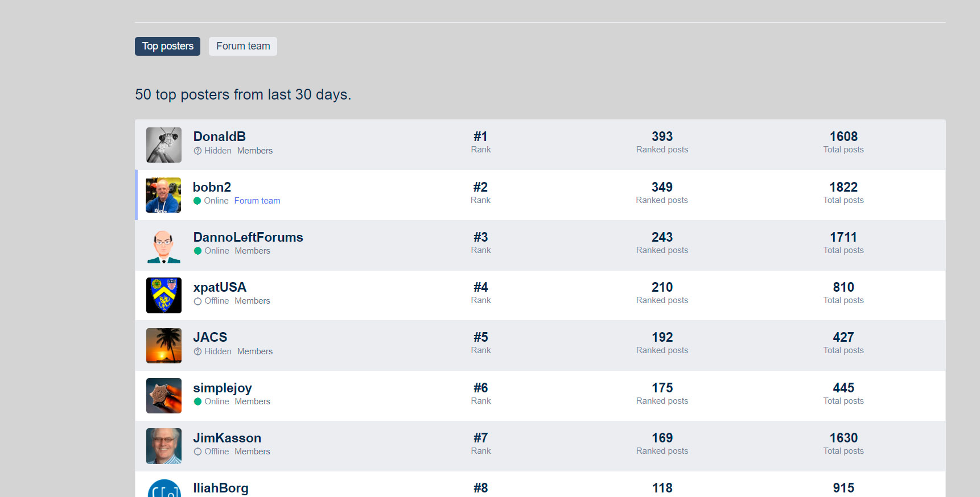Open bobn2 username link
This screenshot has width=980, height=497.
tap(212, 187)
